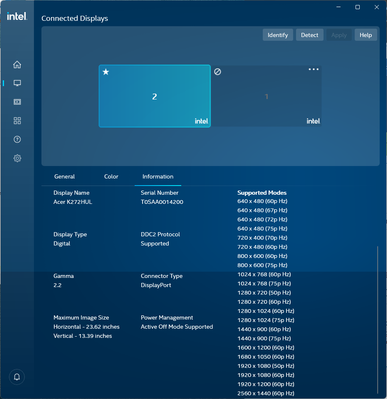Open the Video icon in sidebar
The height and width of the screenshot is (399, 387).
click(x=17, y=102)
